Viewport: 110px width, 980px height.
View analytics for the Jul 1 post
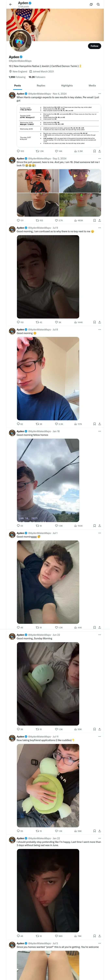coord(76,627)
